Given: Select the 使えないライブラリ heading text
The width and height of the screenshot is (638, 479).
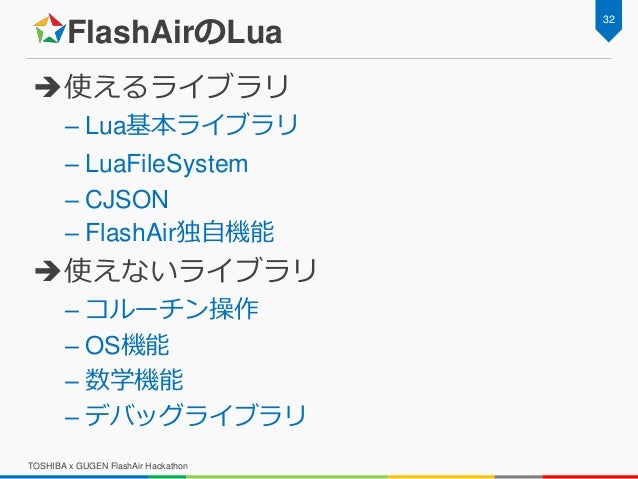Looking at the screenshot, I should 190,271.
